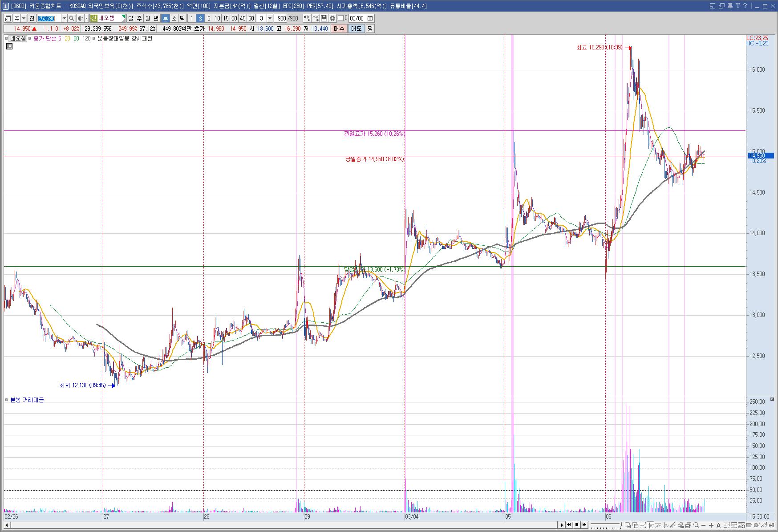This screenshot has height=532, width=778.
Task: Click the chart-with-window icon before the magnifier
Action: click(x=688, y=525)
